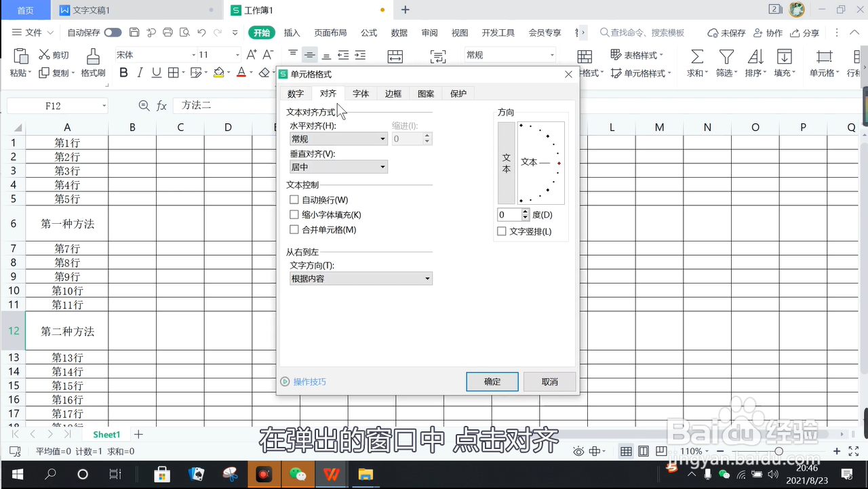Enable 文字竖排 vertical text option

500,231
